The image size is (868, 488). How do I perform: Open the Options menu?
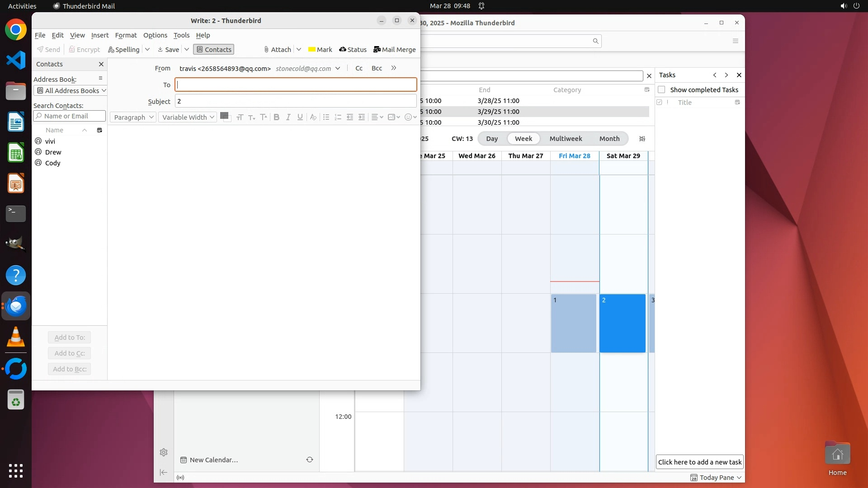click(155, 35)
